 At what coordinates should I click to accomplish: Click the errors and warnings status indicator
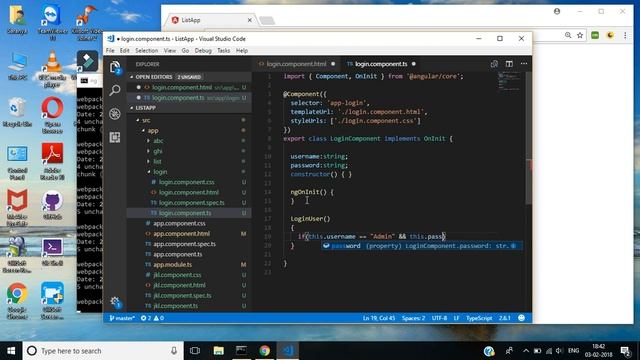[x=152, y=318]
